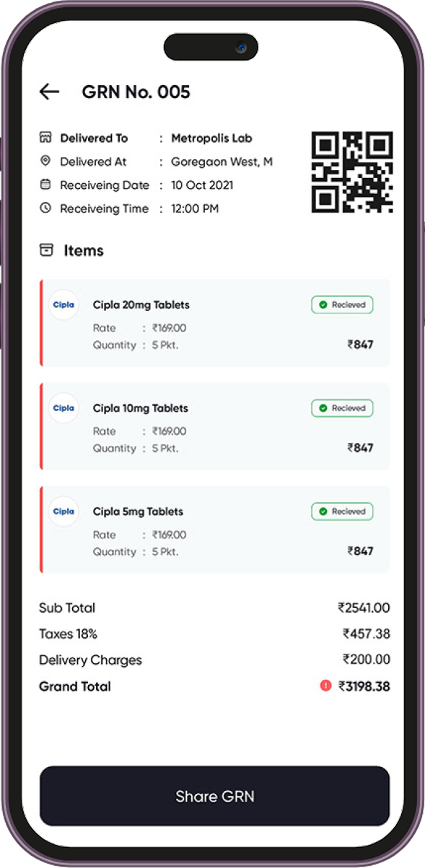Go back using the arrow icon
The width and height of the screenshot is (425, 868).
click(49, 92)
